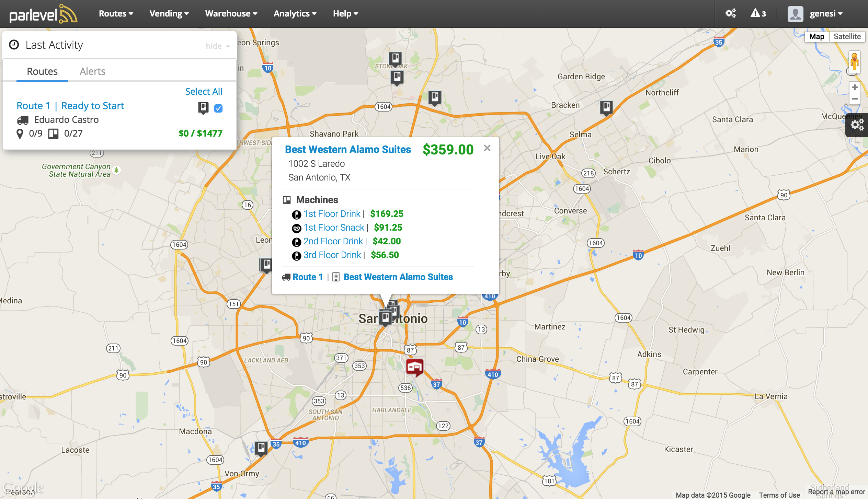
Task: Open the 2nd Floor Drink machine link
Action: click(333, 241)
